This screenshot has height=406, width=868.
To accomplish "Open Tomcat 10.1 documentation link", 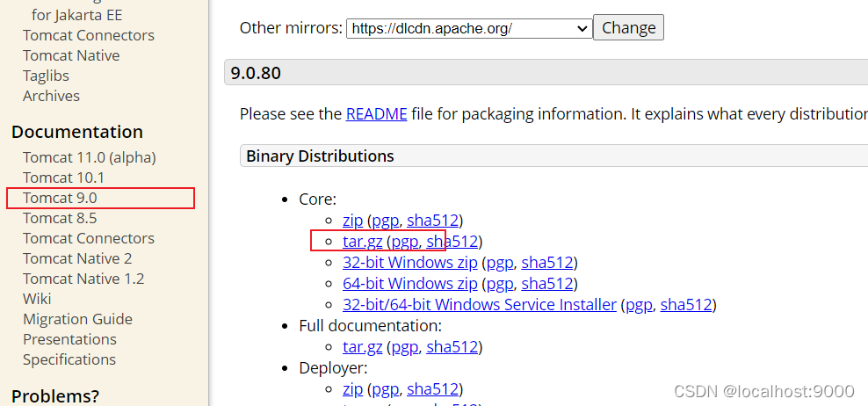I will [63, 178].
